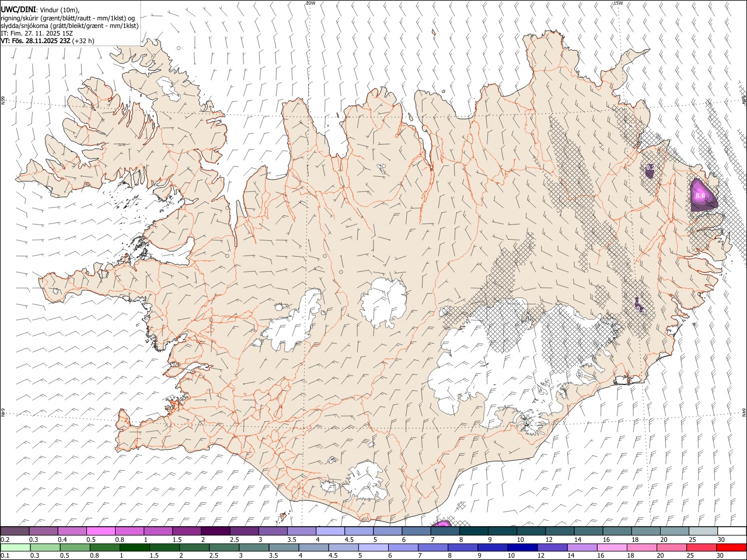Viewport: 747px width, 560px height.
Task: Click the palest green first swatch in lower legend
Action: [15, 547]
